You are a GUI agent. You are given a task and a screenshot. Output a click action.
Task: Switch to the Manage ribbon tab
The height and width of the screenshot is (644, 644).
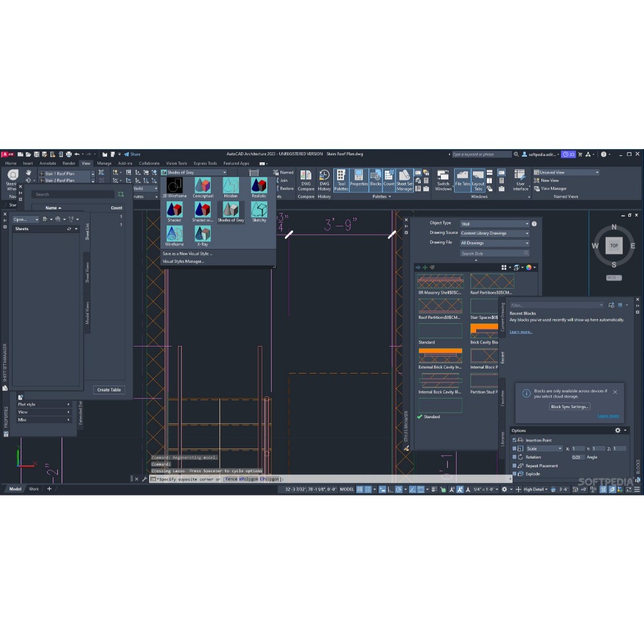point(104,164)
